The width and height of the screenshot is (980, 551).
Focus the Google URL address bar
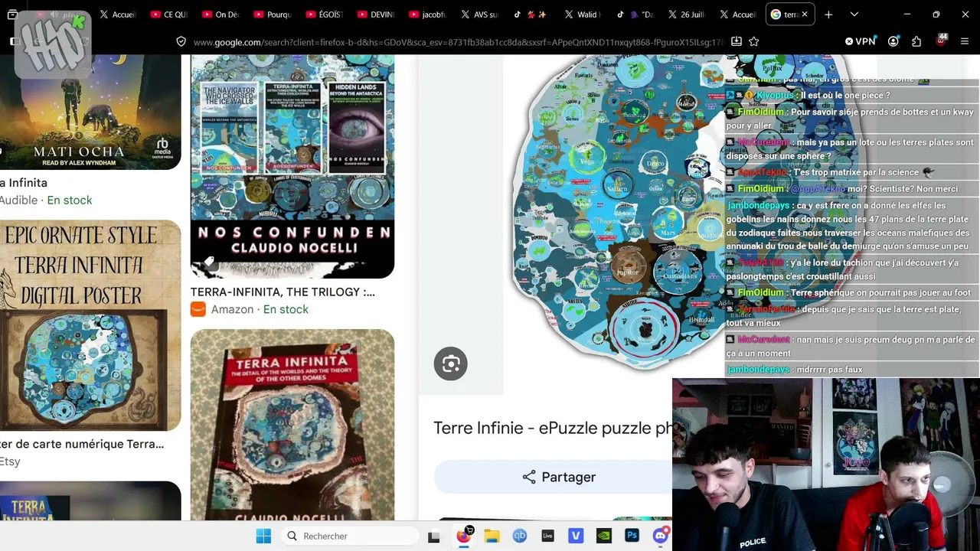pos(459,42)
